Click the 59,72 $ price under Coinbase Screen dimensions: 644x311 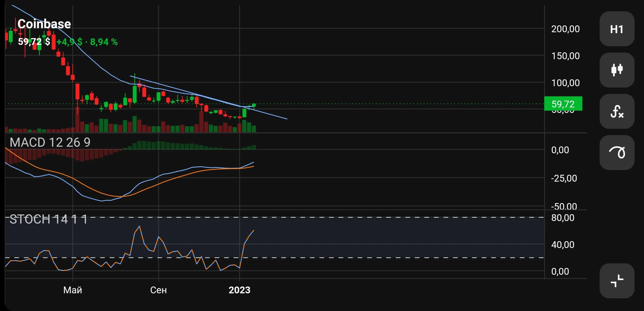tap(34, 41)
